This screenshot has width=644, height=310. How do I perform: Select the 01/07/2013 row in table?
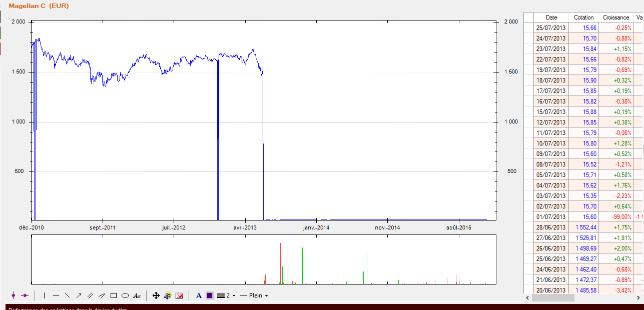(x=550, y=217)
